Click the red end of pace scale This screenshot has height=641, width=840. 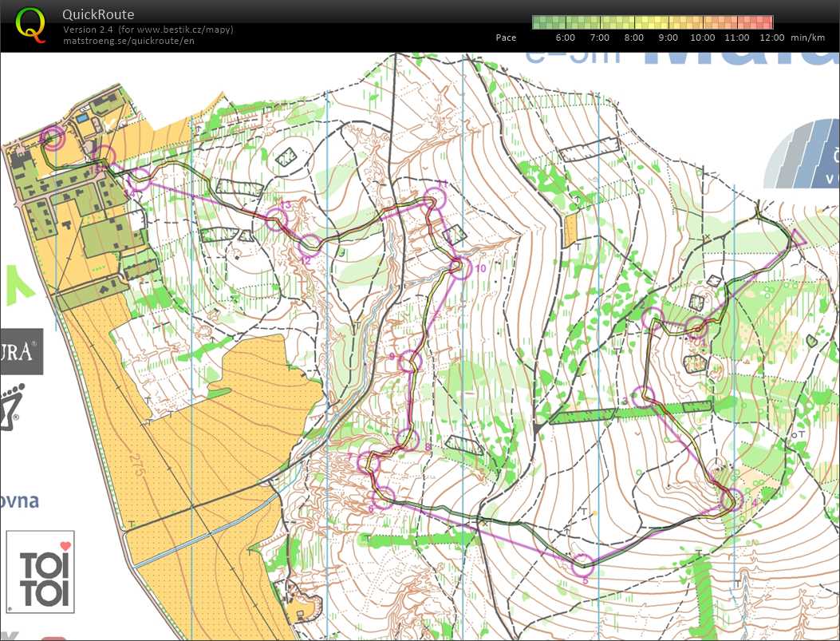pos(766,22)
